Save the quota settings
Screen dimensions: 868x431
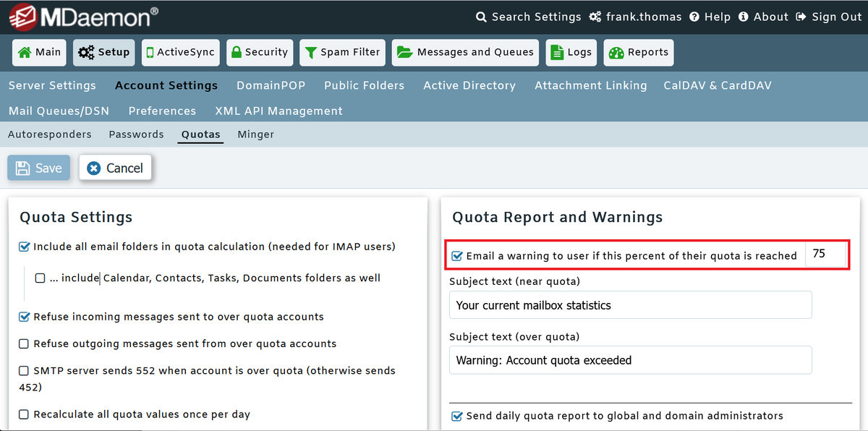(39, 168)
